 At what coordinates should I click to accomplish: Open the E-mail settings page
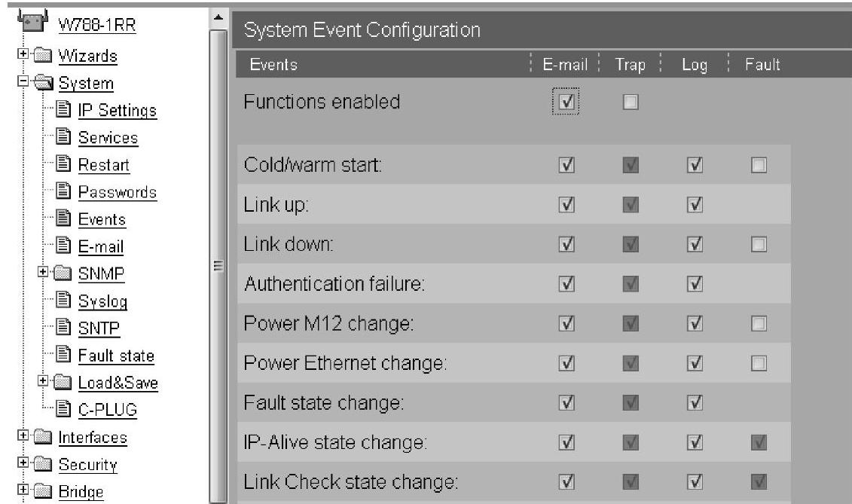(x=100, y=246)
